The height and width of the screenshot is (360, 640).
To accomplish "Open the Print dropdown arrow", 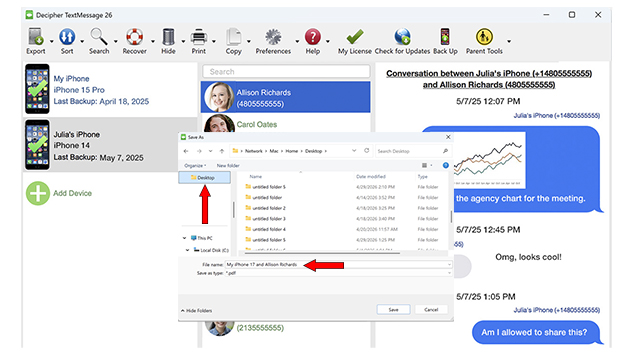I will pos(213,41).
